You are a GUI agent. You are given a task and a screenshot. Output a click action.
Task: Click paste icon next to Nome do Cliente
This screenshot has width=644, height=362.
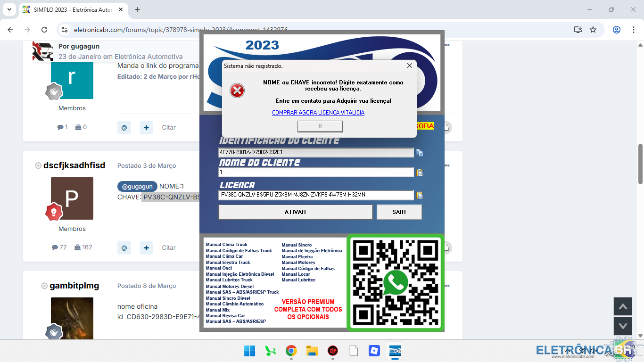point(419,173)
